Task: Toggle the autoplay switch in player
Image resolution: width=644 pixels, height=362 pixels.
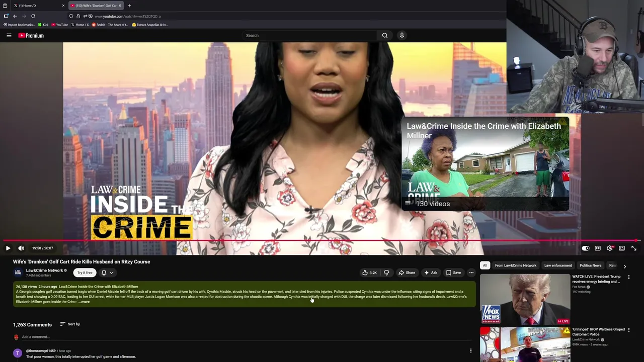Action: tap(586, 248)
